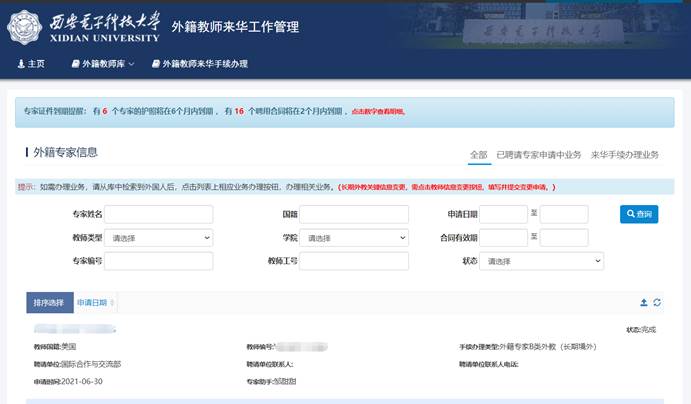Select the 排序选择 sort tab
This screenshot has width=691, height=404.
[48, 302]
